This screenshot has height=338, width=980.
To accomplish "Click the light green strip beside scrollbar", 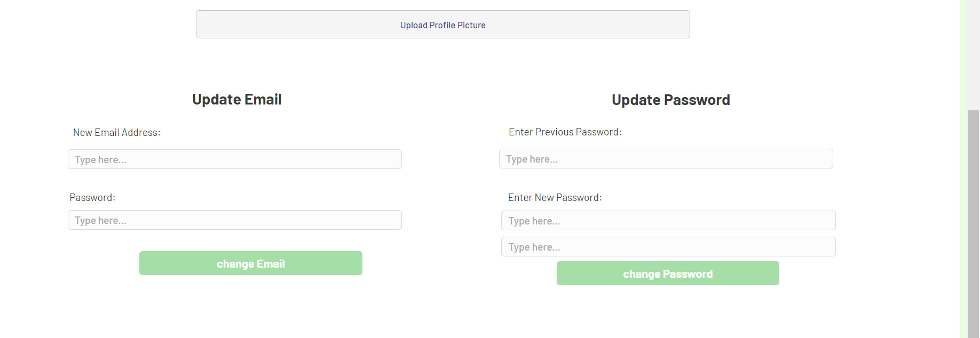I will coord(963,160).
